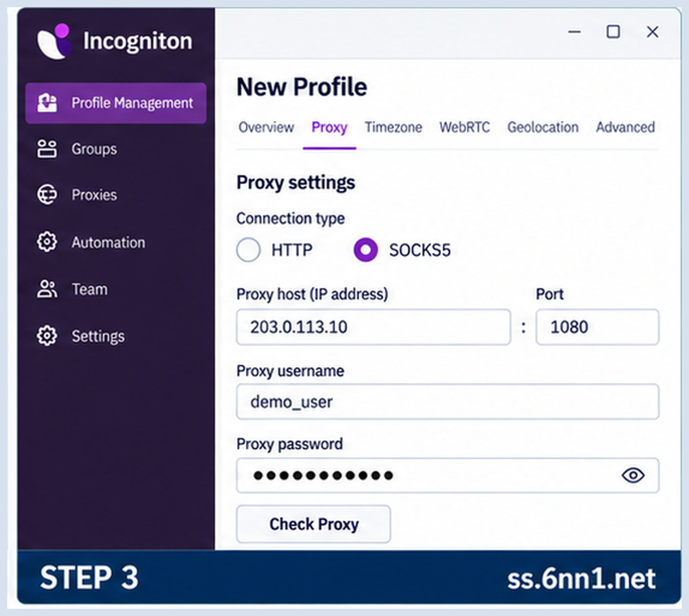The image size is (689, 616).
Task: Minimize the Incogniton window
Action: click(x=574, y=32)
